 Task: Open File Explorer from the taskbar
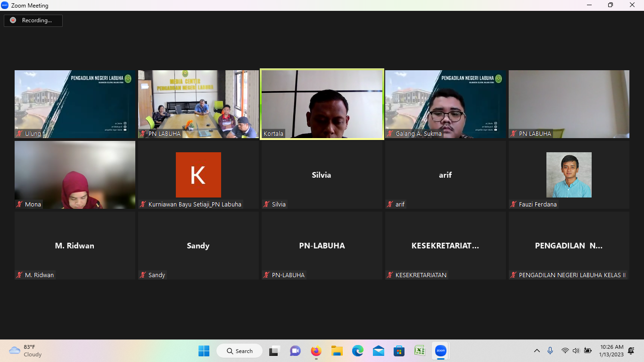click(x=337, y=351)
